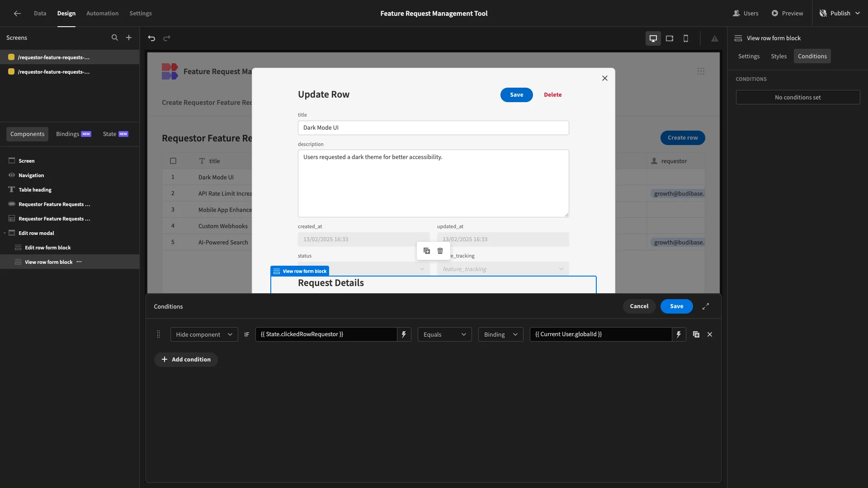Viewport: 868px width, 488px height.
Task: Remove the condition with X icon
Action: pos(710,334)
